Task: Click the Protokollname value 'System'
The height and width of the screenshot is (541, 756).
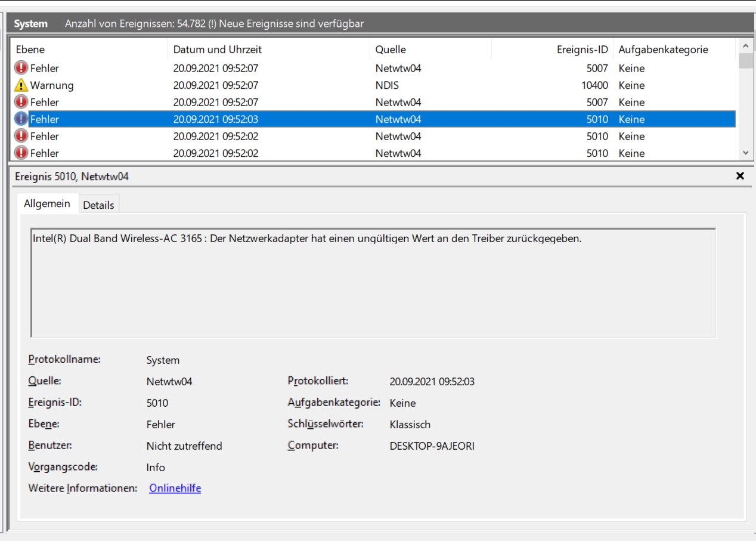Action: pos(163,360)
